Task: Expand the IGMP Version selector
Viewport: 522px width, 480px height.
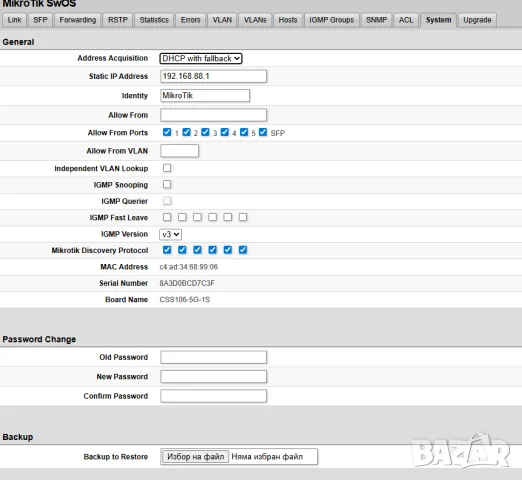Action: tap(170, 234)
